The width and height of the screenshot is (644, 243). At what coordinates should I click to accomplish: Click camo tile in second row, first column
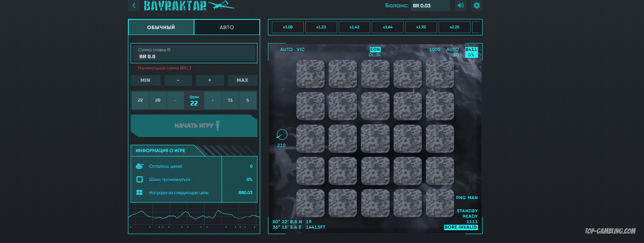click(x=310, y=106)
